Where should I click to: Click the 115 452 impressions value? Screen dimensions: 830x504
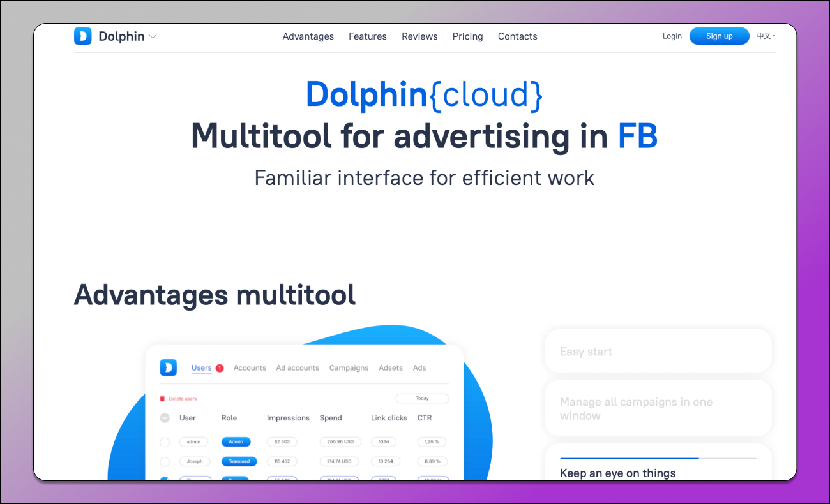coord(282,461)
